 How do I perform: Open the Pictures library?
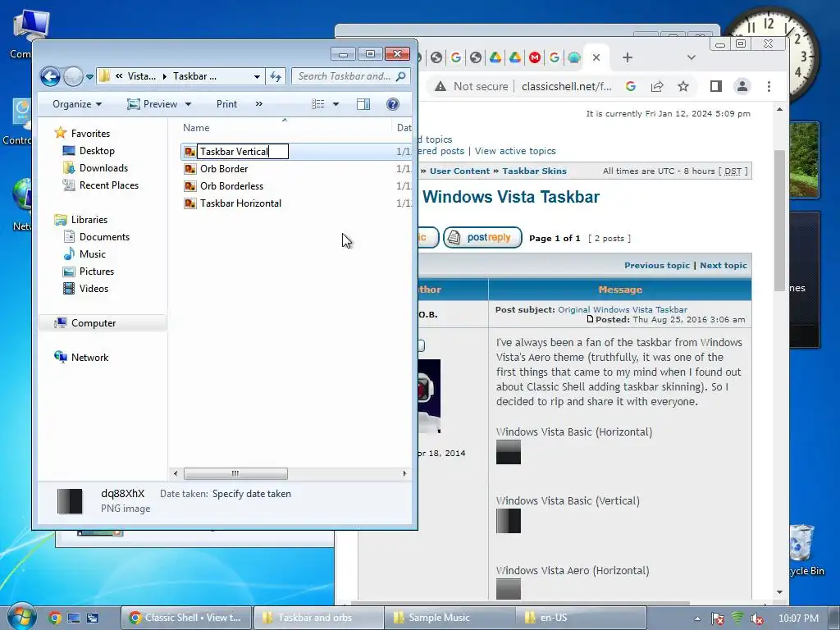pyautogui.click(x=97, y=271)
